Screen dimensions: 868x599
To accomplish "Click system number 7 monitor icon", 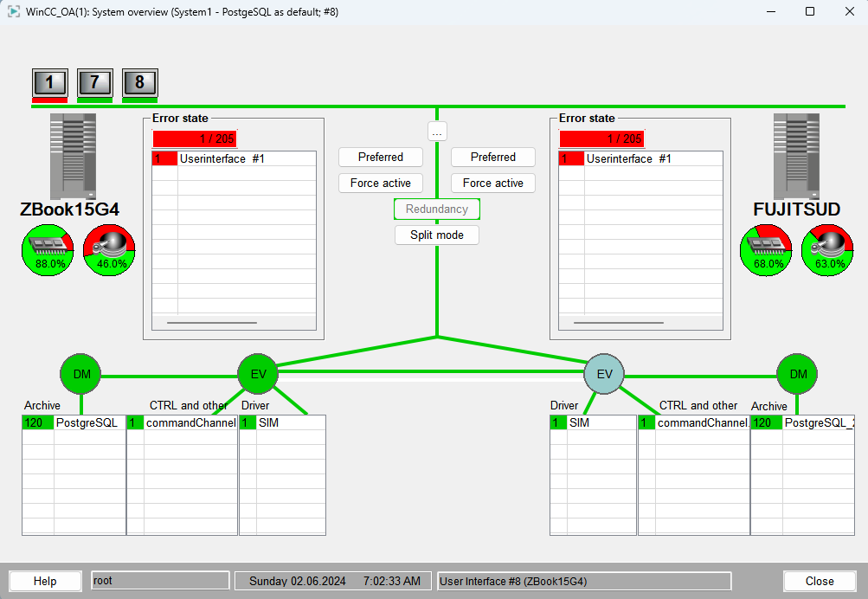I will point(94,83).
